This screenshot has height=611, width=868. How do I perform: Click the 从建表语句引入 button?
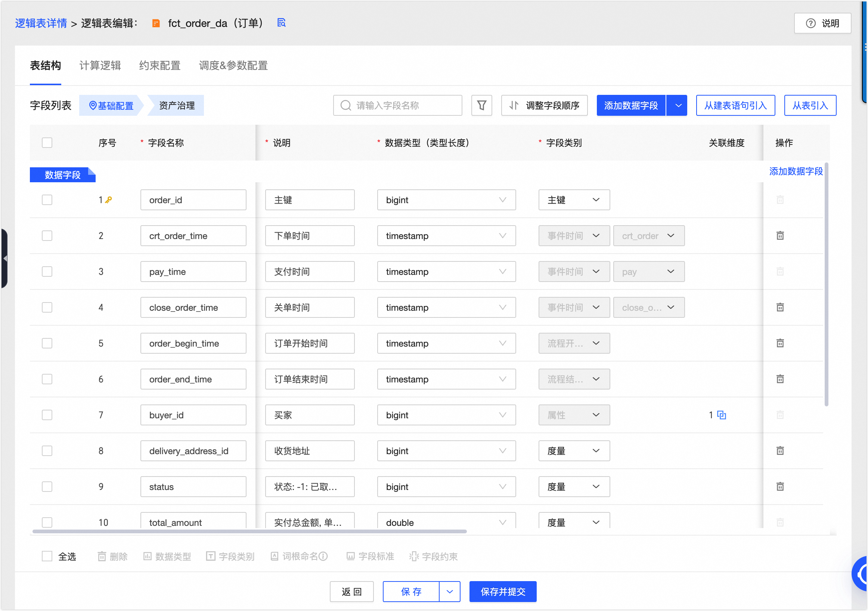pos(735,105)
